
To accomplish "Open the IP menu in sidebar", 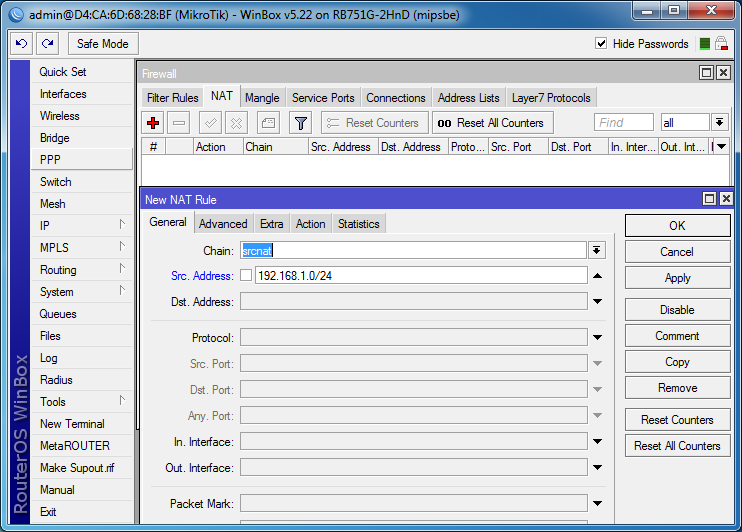I will (82, 226).
